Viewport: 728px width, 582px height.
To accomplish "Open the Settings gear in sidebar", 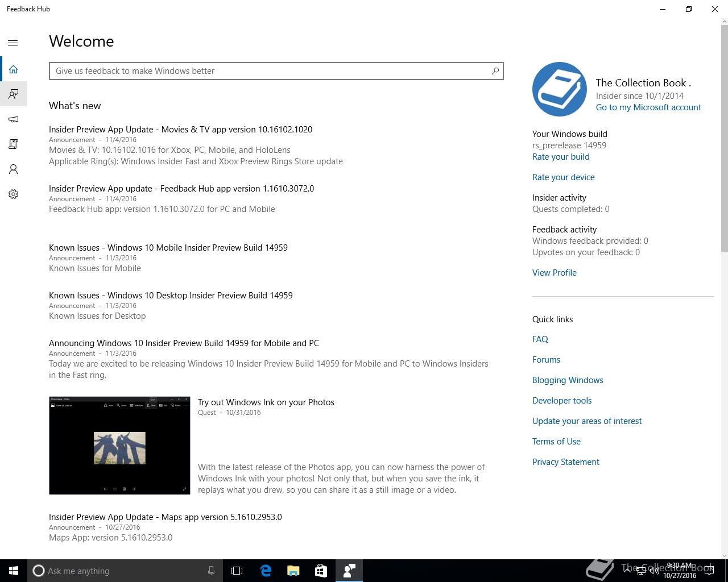I will tap(13, 194).
